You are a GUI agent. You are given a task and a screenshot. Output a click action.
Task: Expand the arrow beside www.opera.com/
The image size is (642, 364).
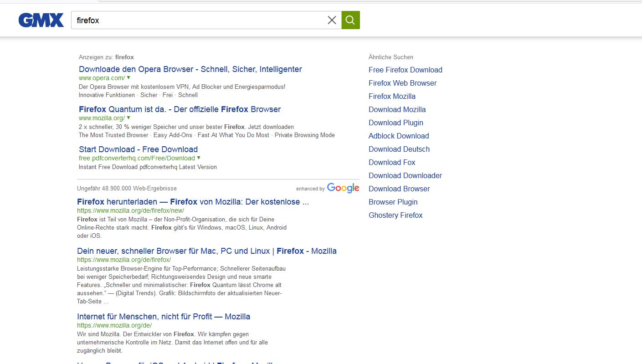click(x=128, y=78)
